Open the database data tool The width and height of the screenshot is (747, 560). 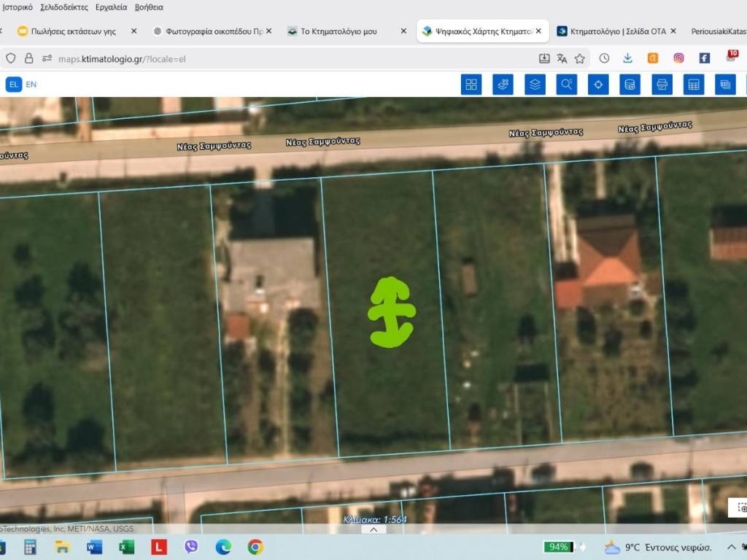click(630, 85)
